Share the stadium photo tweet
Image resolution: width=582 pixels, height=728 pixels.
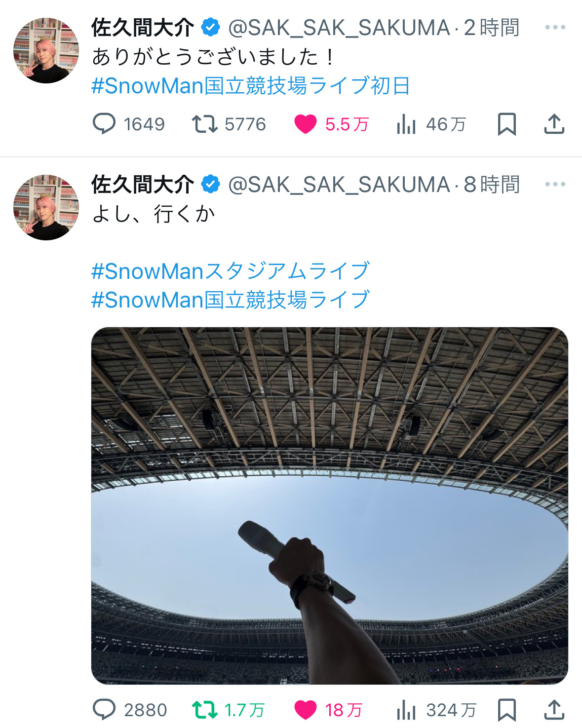pos(554,710)
